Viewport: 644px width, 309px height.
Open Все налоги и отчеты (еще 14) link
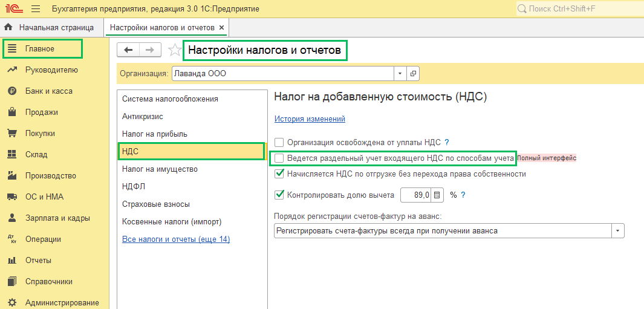tap(176, 239)
